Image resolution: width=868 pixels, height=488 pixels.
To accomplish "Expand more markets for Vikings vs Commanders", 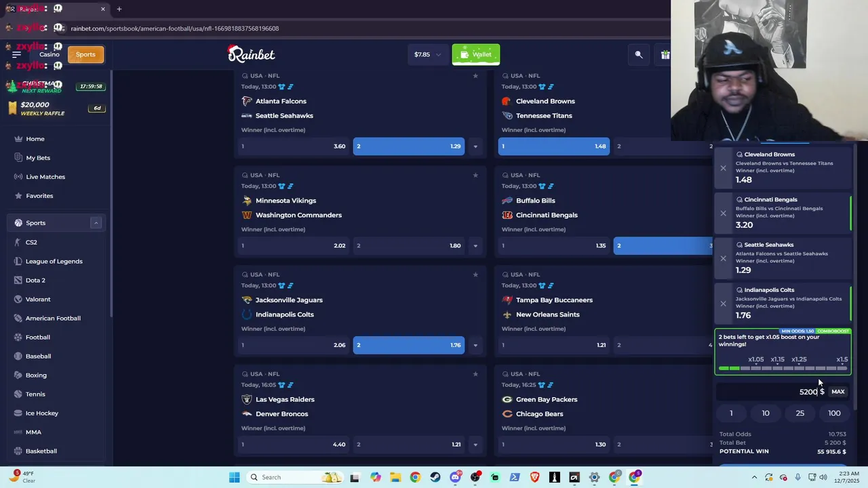I will (x=475, y=246).
